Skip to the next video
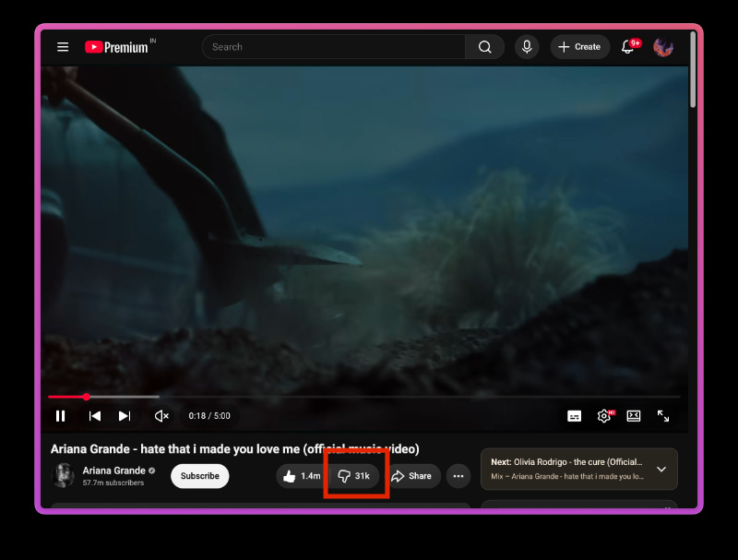Image resolution: width=738 pixels, height=560 pixels. 125,416
